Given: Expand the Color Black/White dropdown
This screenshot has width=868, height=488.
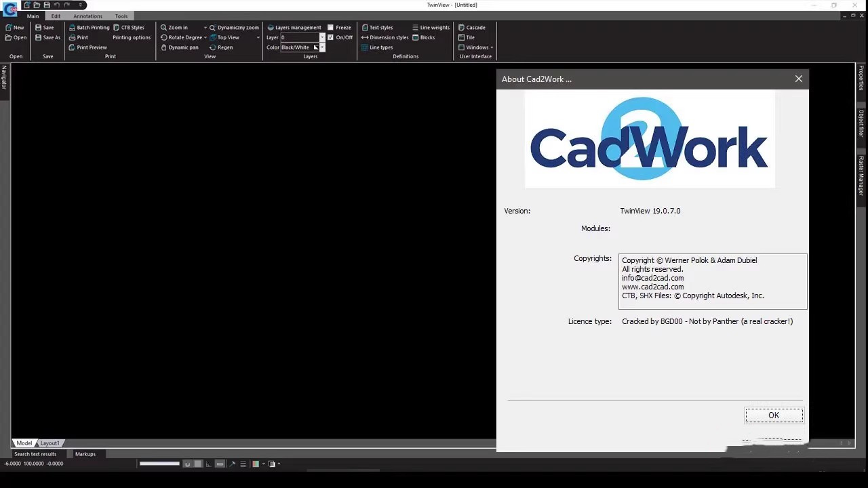Looking at the screenshot, I should point(322,47).
